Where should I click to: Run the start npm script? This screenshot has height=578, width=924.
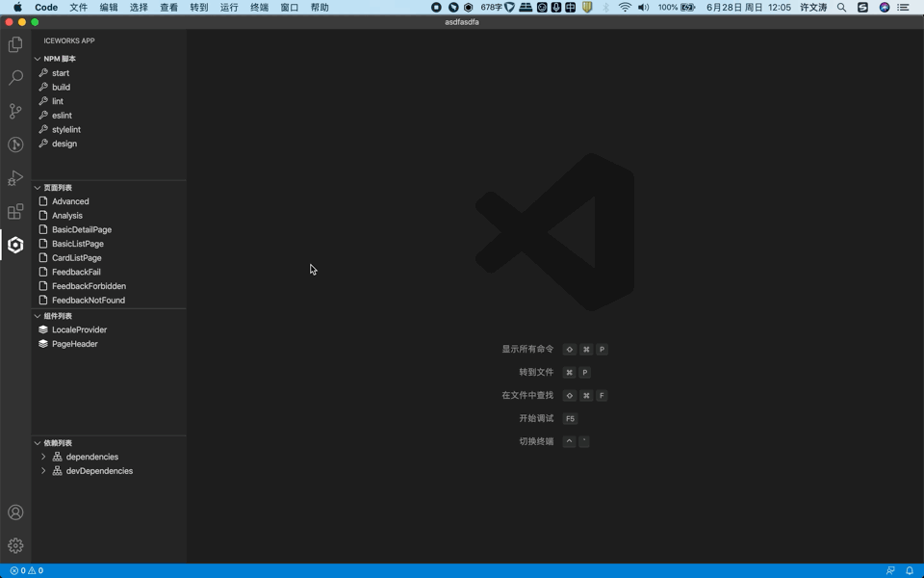point(109,73)
